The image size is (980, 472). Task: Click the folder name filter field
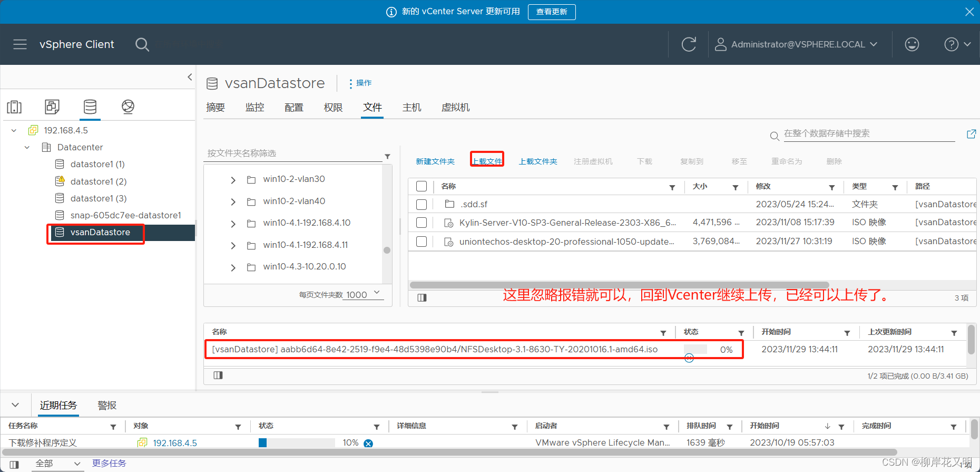coord(293,153)
